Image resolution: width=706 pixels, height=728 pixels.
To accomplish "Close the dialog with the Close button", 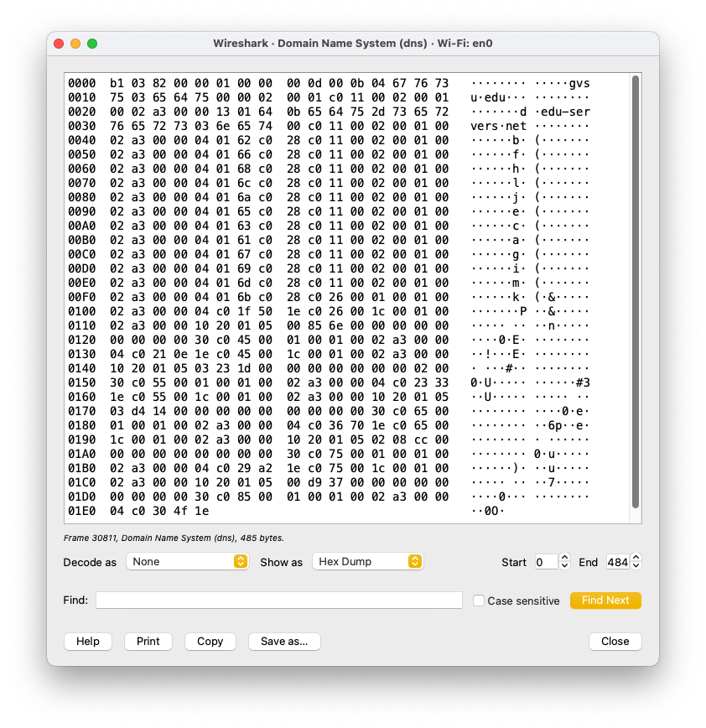I will click(615, 641).
